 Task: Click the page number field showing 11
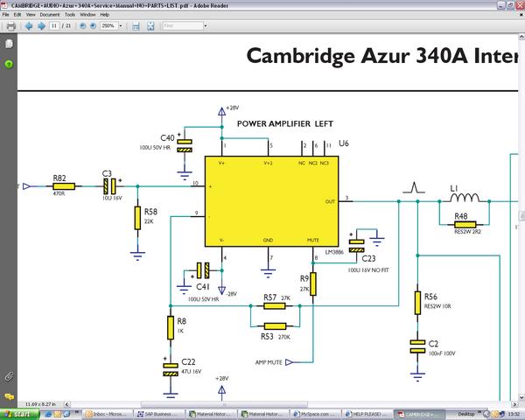(x=54, y=26)
